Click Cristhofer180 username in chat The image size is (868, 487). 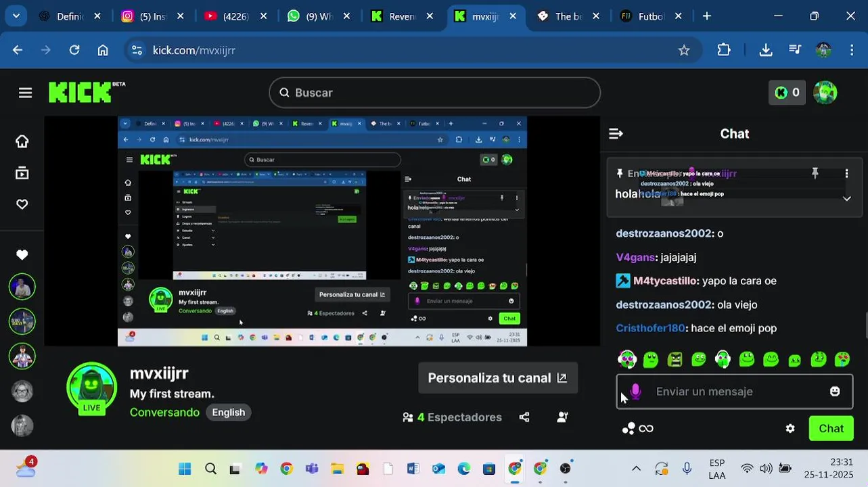coord(650,328)
